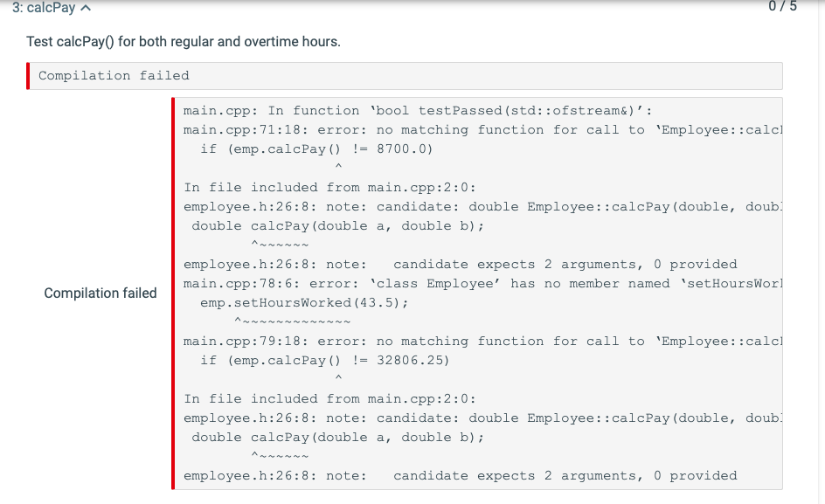Click the description 'Test calcPay() for both regular and overtime hours.'
This screenshot has width=825, height=504.
[x=184, y=42]
